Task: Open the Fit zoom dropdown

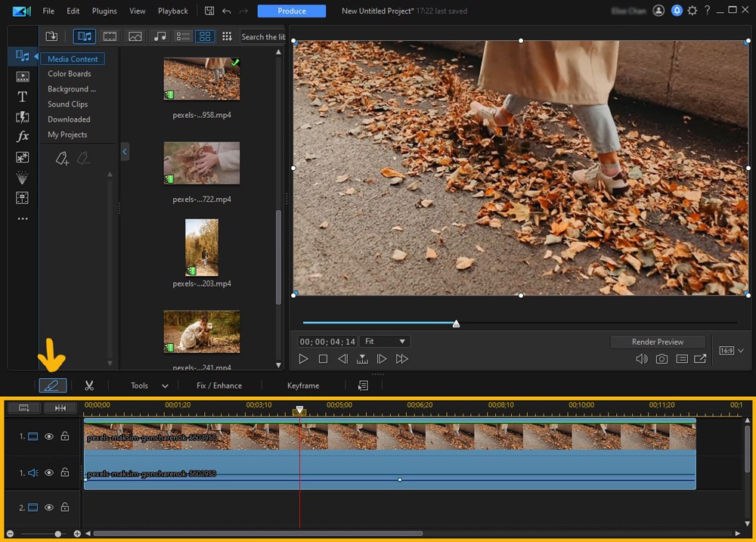Action: (385, 342)
